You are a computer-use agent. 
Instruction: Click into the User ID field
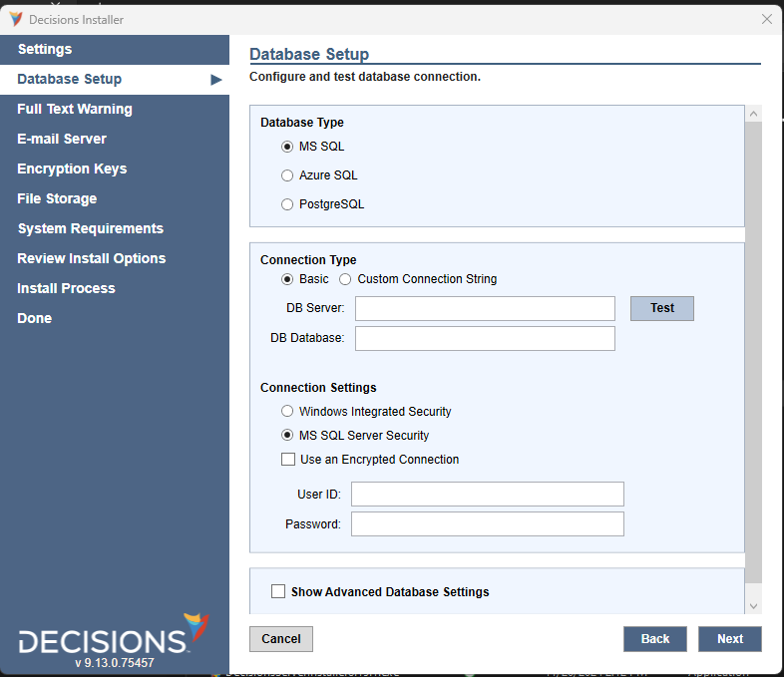[487, 495]
